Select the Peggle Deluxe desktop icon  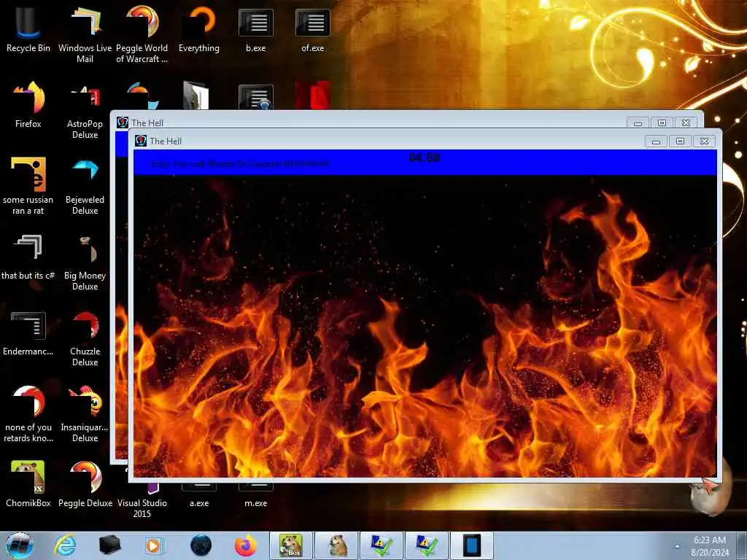(85, 483)
